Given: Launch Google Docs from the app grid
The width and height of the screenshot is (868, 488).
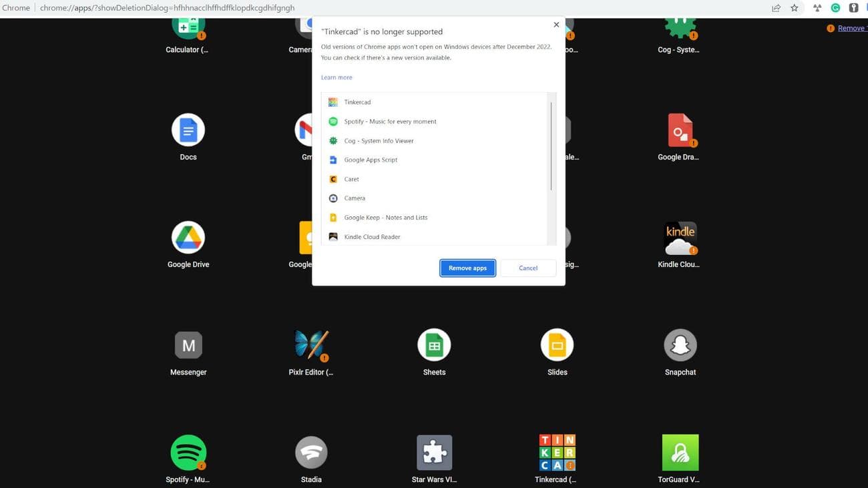Looking at the screenshot, I should pyautogui.click(x=188, y=130).
